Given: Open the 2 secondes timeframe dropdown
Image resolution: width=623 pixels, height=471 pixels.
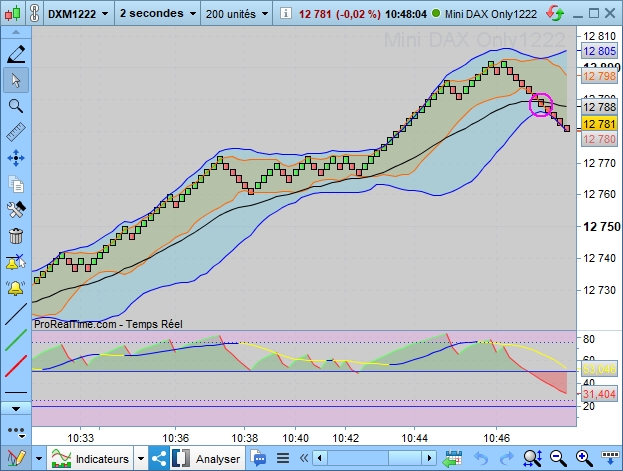Looking at the screenshot, I should 158,14.
